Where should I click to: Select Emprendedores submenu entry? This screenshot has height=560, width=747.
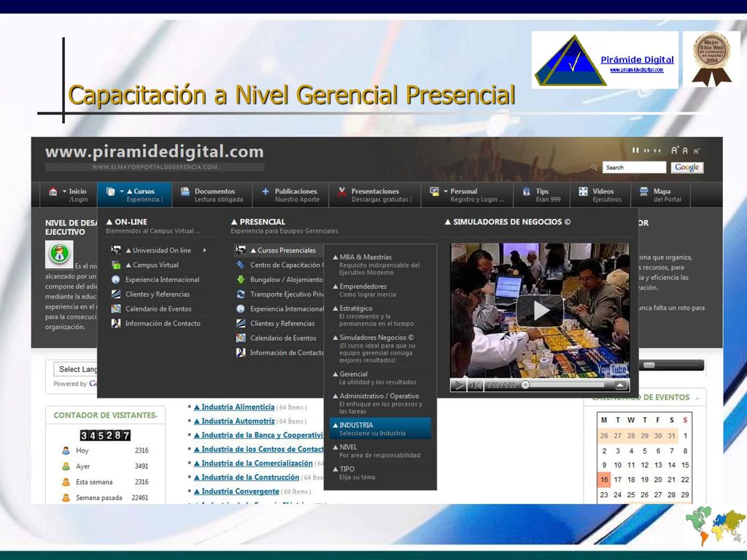380,290
